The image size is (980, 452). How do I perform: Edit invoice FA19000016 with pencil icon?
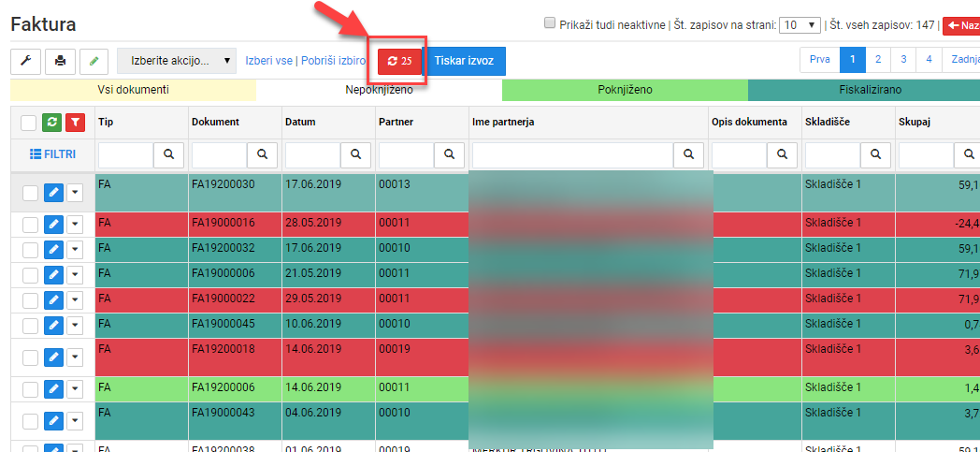tap(53, 225)
